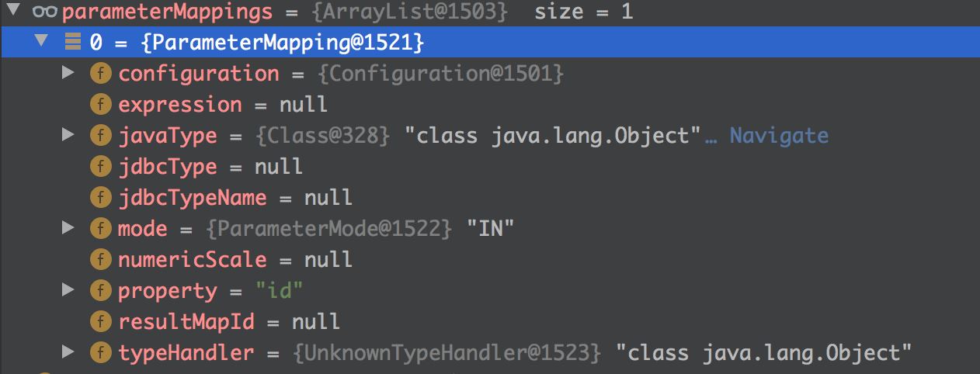The image size is (980, 374).
Task: Collapse the ParameterMapping@1521 element
Action: pos(40,43)
